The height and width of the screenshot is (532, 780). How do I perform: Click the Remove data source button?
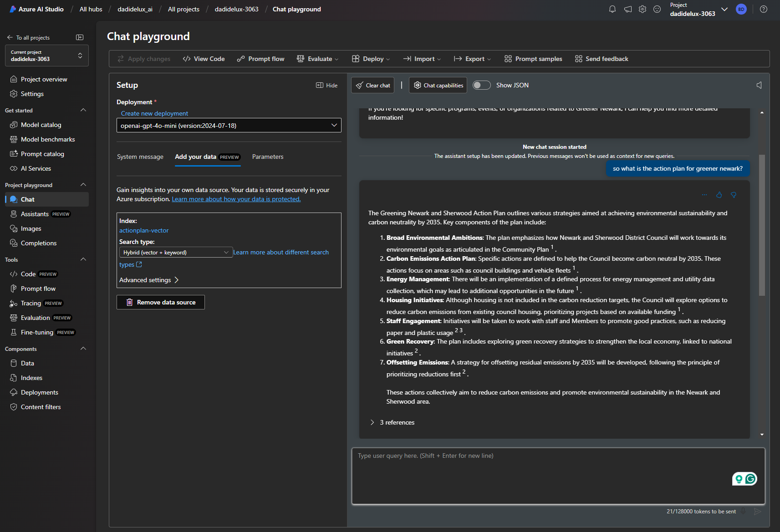(161, 302)
